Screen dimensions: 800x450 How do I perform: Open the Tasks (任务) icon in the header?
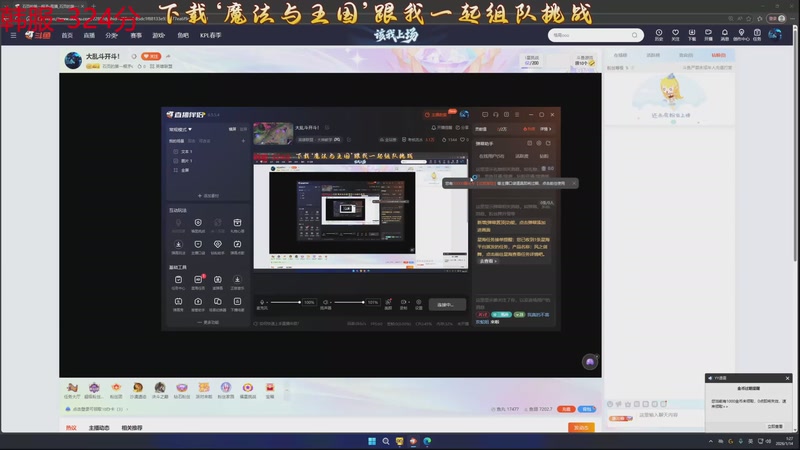[757, 34]
